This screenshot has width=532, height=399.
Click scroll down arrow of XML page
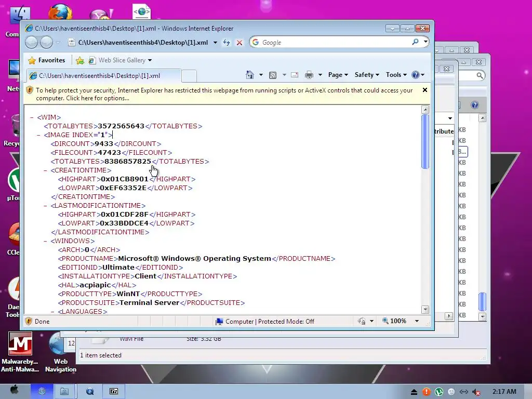point(425,310)
